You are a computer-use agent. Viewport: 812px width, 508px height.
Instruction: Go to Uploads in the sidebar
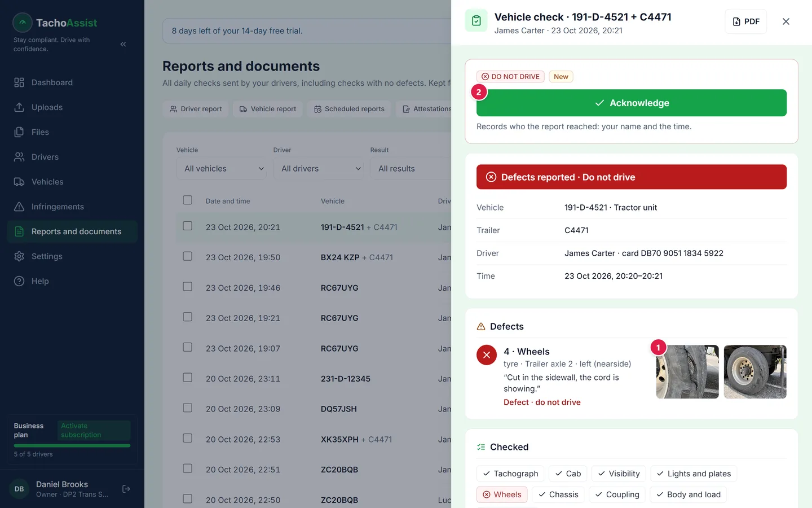coord(72,107)
